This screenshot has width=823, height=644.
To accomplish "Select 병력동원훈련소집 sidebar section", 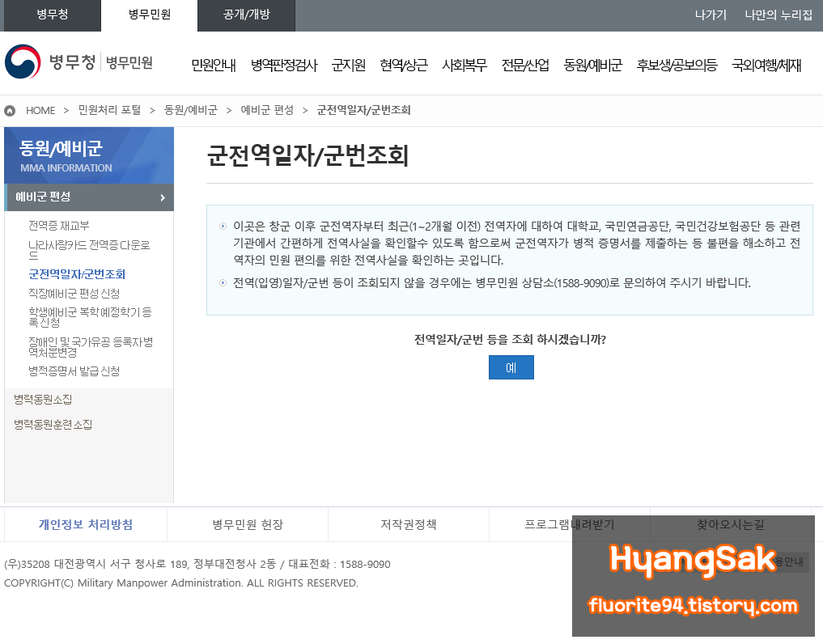I will tap(53, 425).
